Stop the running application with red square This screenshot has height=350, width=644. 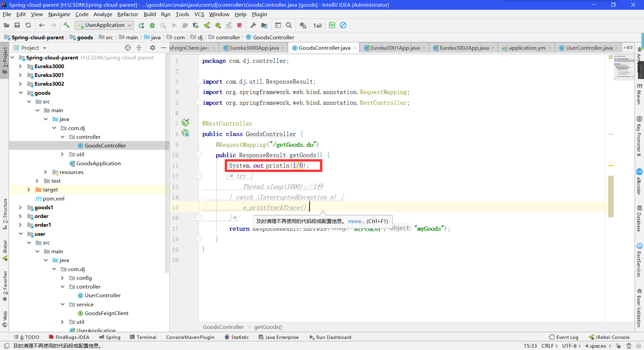pyautogui.click(x=239, y=26)
